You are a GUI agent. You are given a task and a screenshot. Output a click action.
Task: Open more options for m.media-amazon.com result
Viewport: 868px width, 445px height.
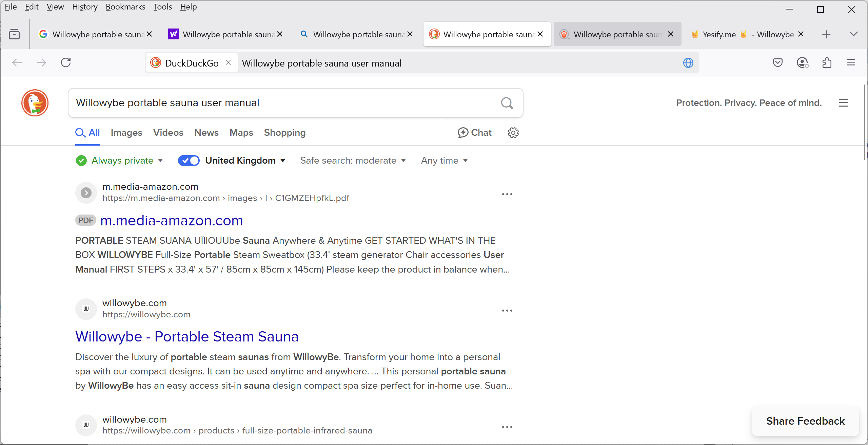click(507, 194)
